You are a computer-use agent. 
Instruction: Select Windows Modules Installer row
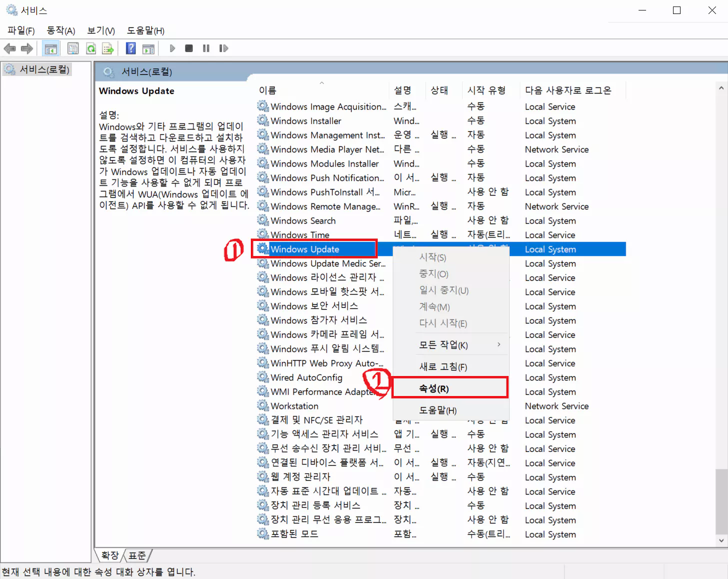(441, 163)
